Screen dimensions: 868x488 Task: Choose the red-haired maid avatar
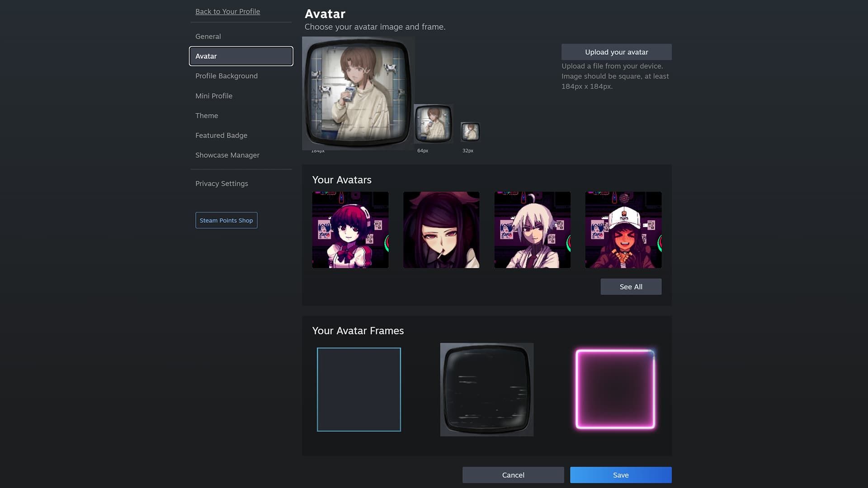350,230
